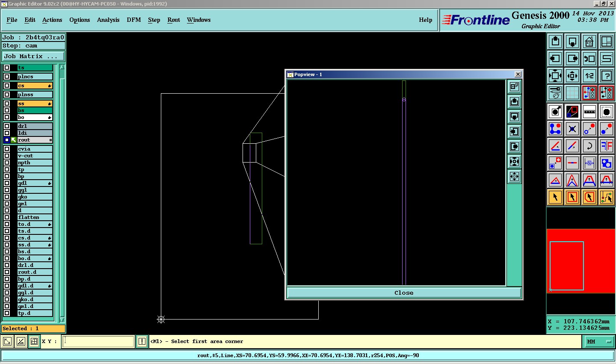Click the exclamation mark icon in status bar
Image resolution: width=616 pixels, height=364 pixels.
click(x=142, y=341)
